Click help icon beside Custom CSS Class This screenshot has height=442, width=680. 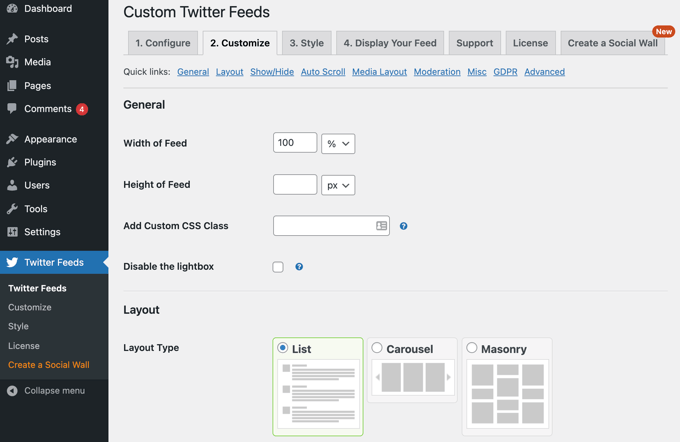point(403,226)
